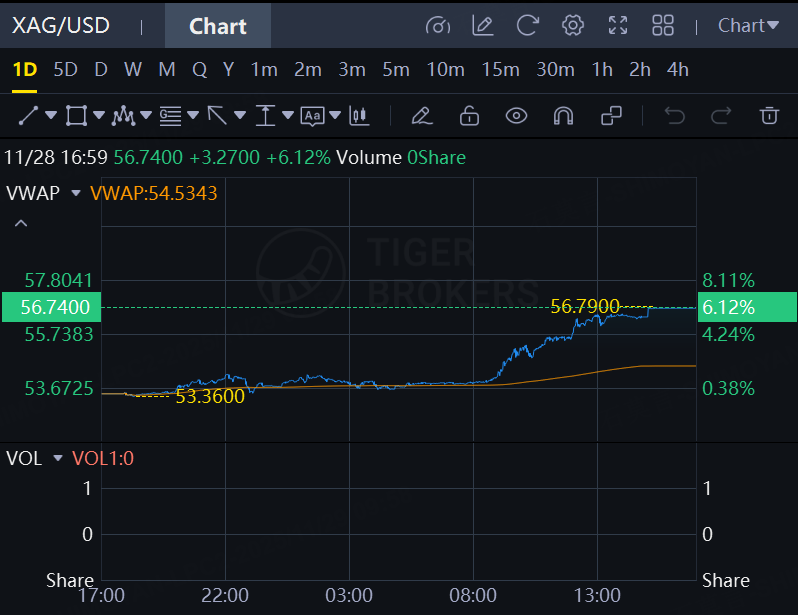Delete all drawings with trash icon
798x615 pixels.
click(769, 116)
